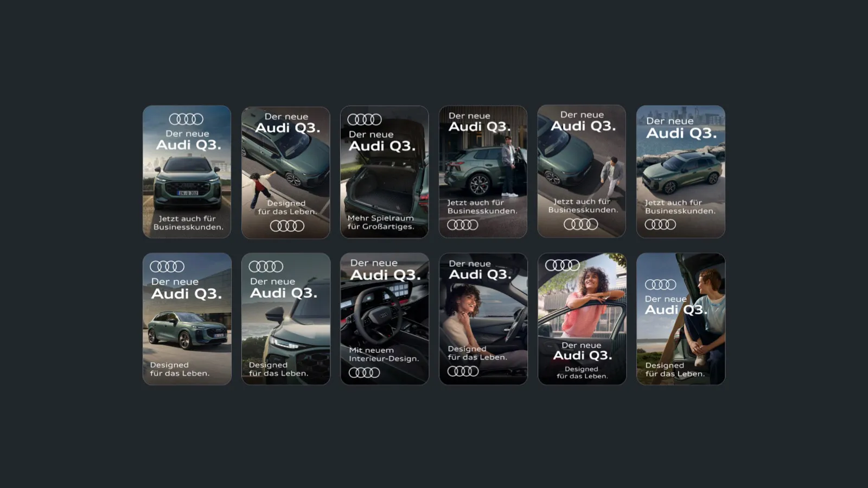Open the steering wheel interior ad
The image size is (868, 488).
[384, 319]
